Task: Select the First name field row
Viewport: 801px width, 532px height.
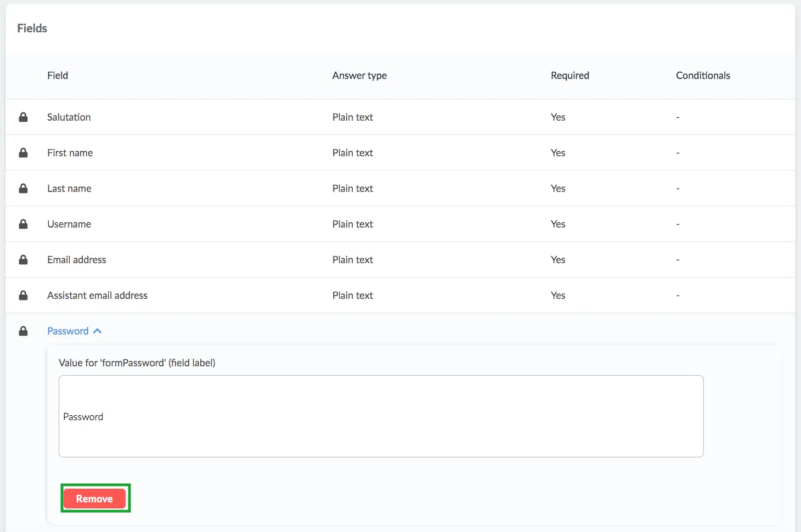Action: [x=400, y=152]
